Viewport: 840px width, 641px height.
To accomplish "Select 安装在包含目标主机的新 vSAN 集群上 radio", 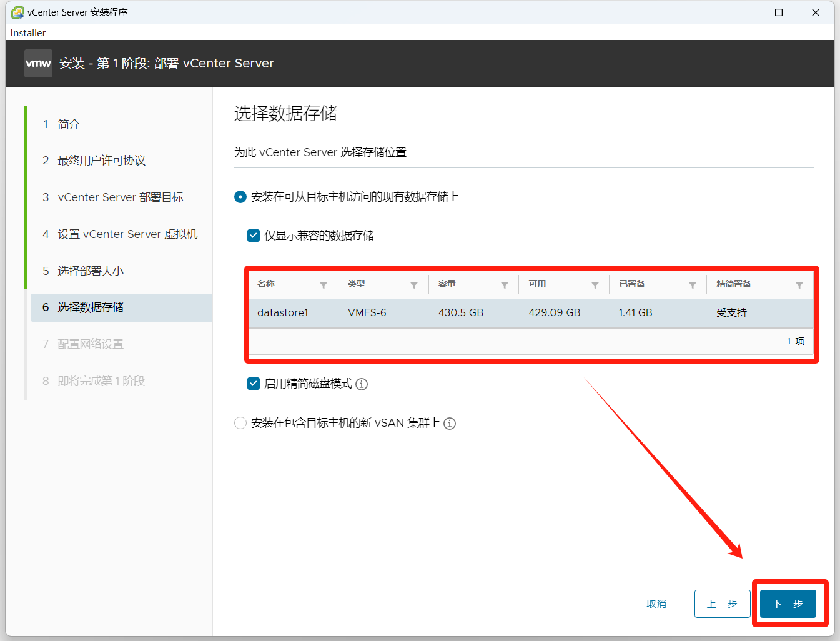I will [240, 424].
